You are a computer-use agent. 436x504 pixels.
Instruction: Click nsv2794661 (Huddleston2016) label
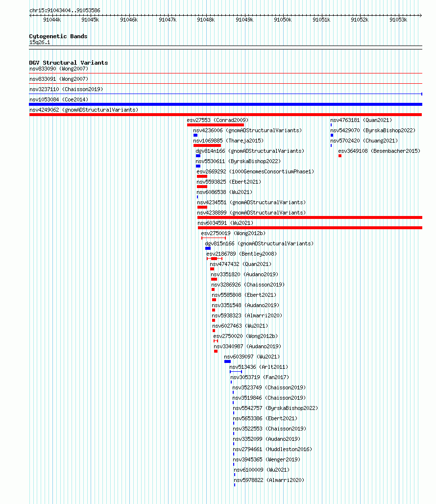click(272, 449)
